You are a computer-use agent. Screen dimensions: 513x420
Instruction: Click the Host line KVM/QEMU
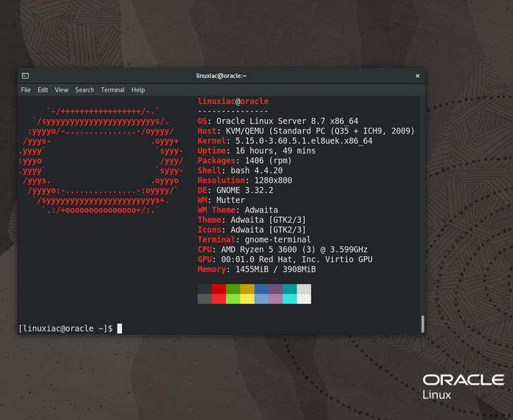306,131
